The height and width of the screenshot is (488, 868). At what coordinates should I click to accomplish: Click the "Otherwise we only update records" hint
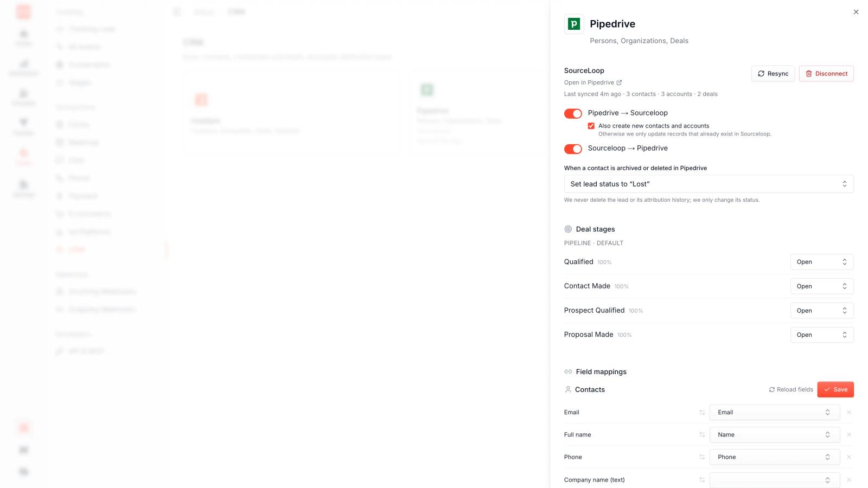click(x=685, y=134)
